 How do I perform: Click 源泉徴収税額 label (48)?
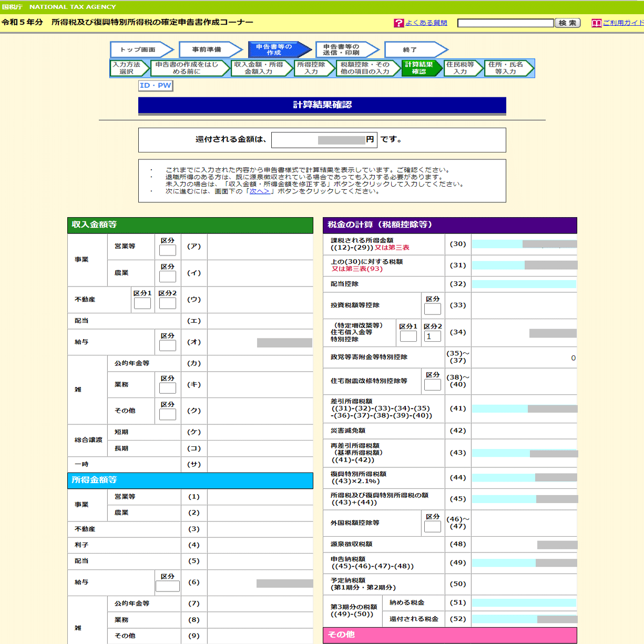click(x=351, y=544)
